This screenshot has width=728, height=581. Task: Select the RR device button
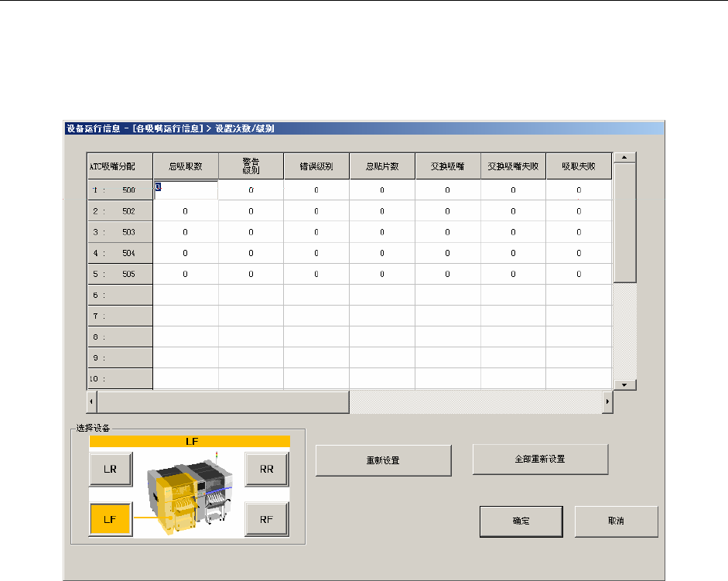[266, 469]
